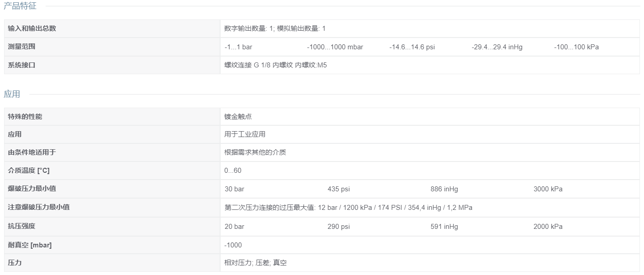Screen dimensions: 644x275
Task: Click the 爆破压力最小值 row label
Action: point(32,189)
